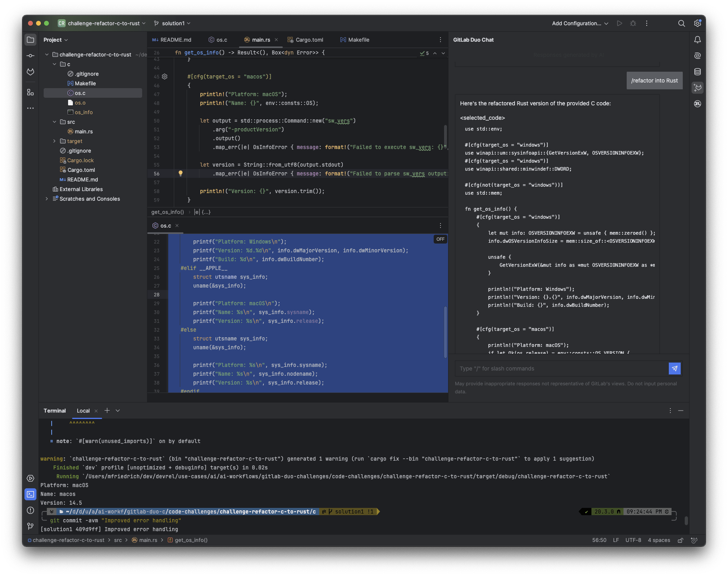
Task: Switch to the Cargo.toml editor tab
Action: coord(306,40)
